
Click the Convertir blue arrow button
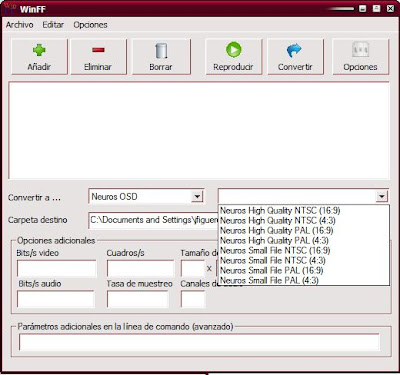pos(295,57)
